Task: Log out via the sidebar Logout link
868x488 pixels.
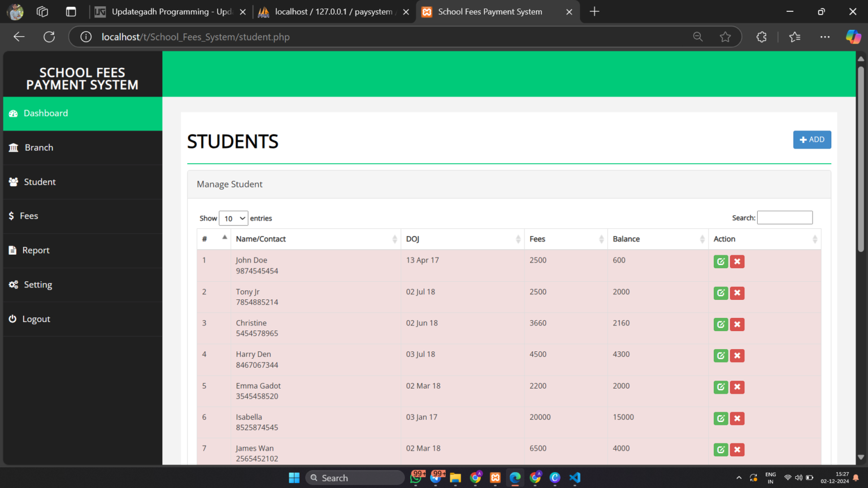Action: pos(36,319)
